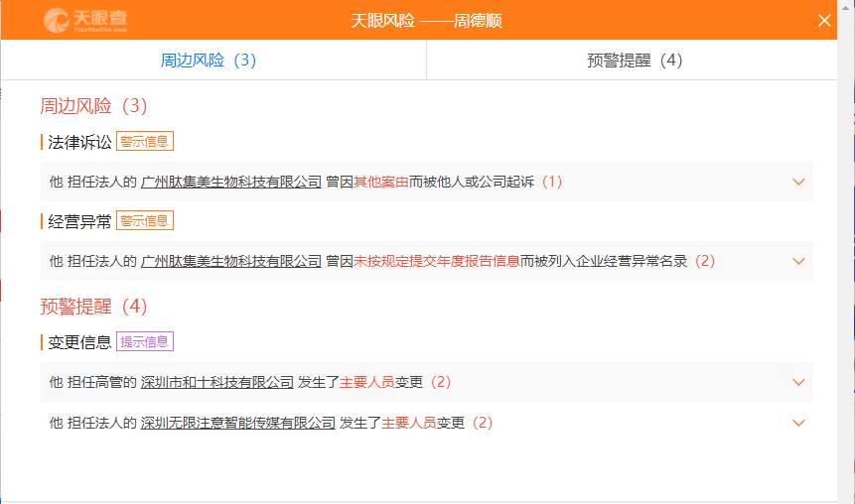This screenshot has height=504, width=855.
Task: Click 警示信息 badge next to 经营异常
Action: pyautogui.click(x=145, y=220)
